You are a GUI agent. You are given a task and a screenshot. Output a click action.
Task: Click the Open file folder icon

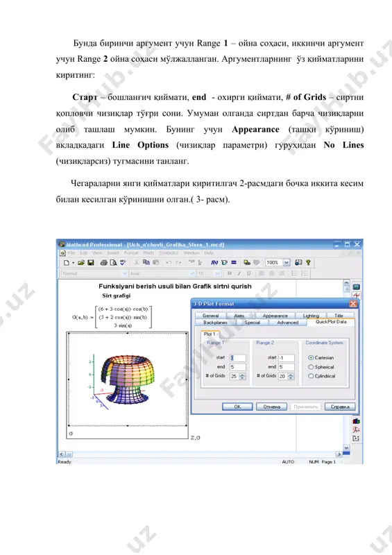[81, 263]
